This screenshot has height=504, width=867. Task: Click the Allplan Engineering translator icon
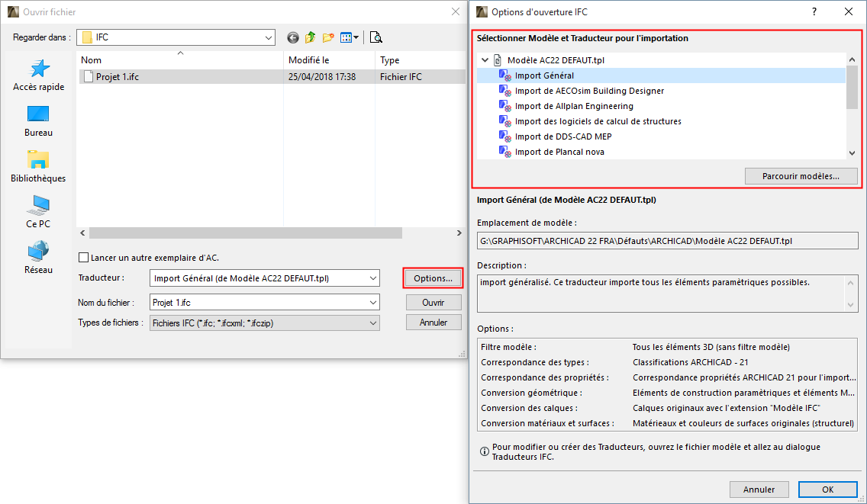504,105
